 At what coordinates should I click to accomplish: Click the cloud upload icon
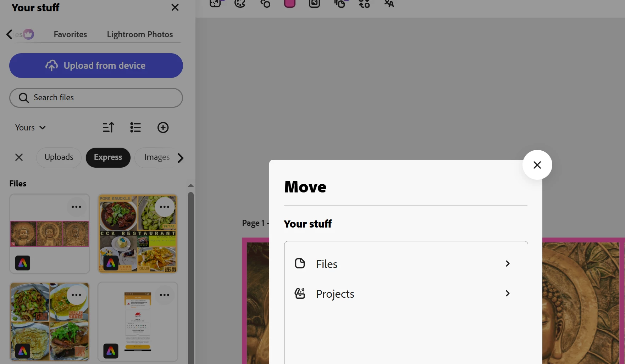[51, 66]
